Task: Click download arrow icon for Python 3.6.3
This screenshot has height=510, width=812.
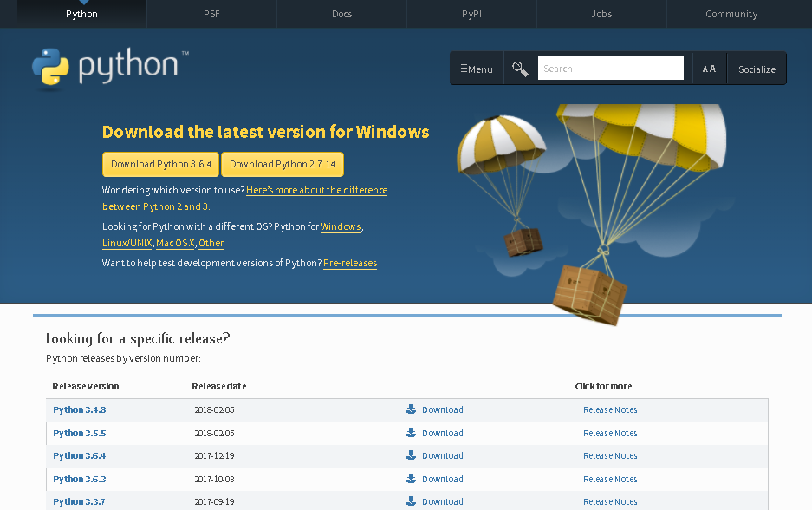Action: click(412, 479)
